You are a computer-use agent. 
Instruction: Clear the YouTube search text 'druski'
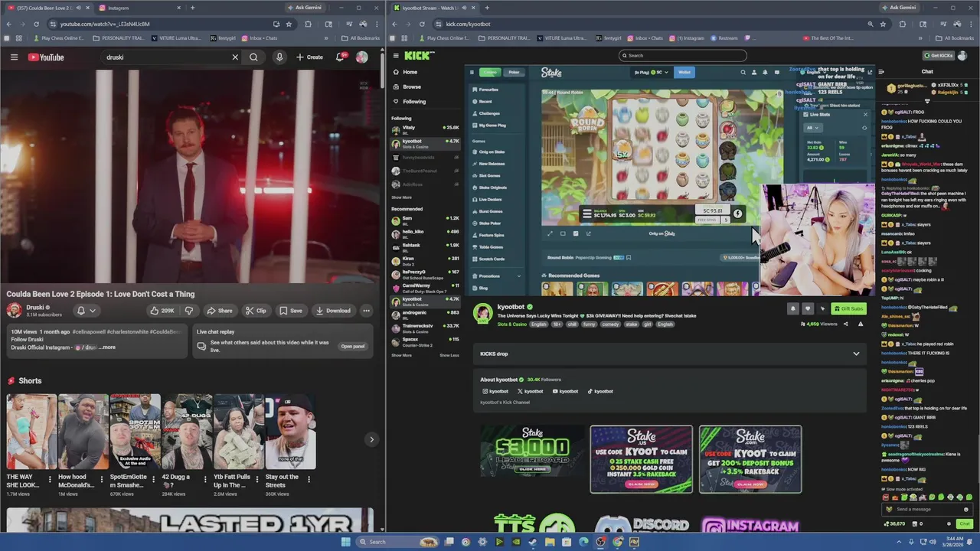click(235, 57)
